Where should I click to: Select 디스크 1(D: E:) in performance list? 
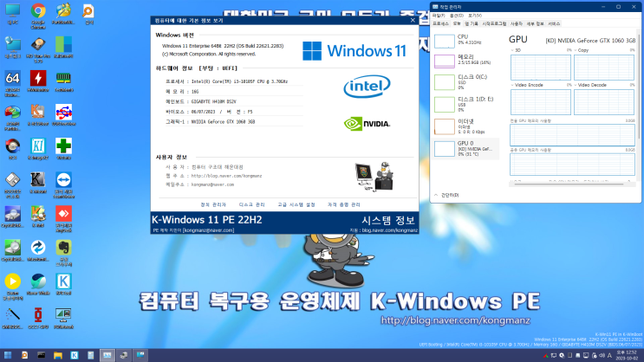click(466, 104)
